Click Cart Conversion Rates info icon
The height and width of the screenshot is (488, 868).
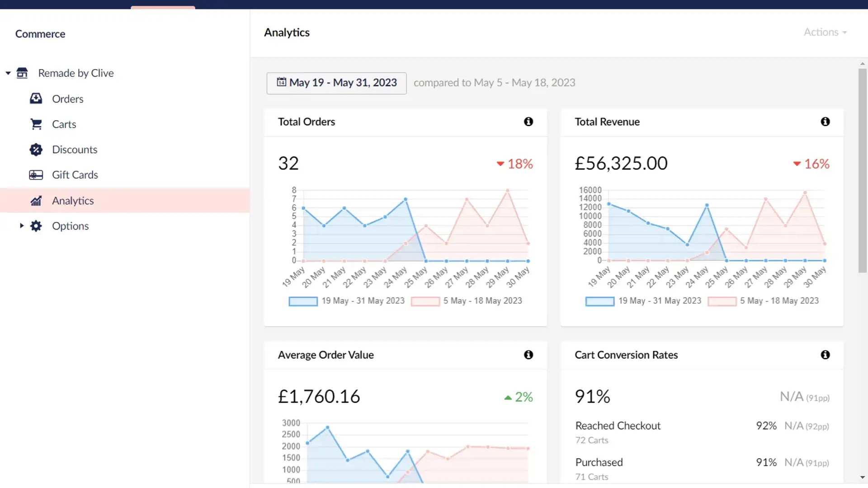pyautogui.click(x=825, y=355)
